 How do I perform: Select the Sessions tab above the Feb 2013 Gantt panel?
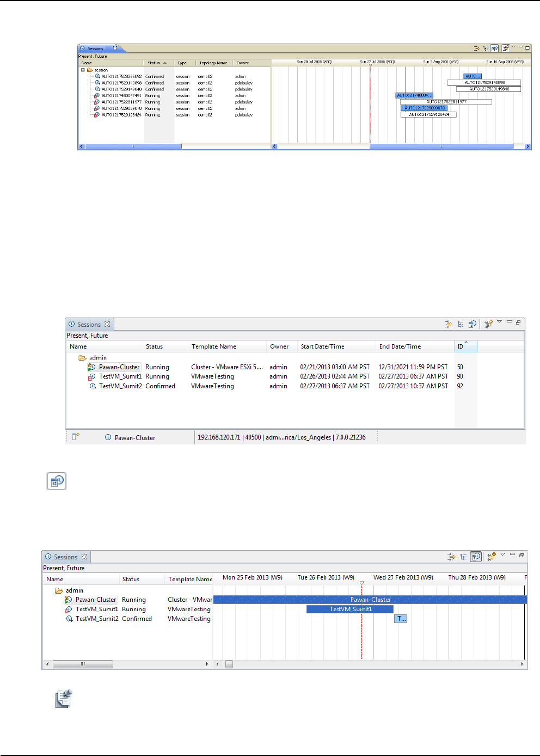tap(65, 557)
